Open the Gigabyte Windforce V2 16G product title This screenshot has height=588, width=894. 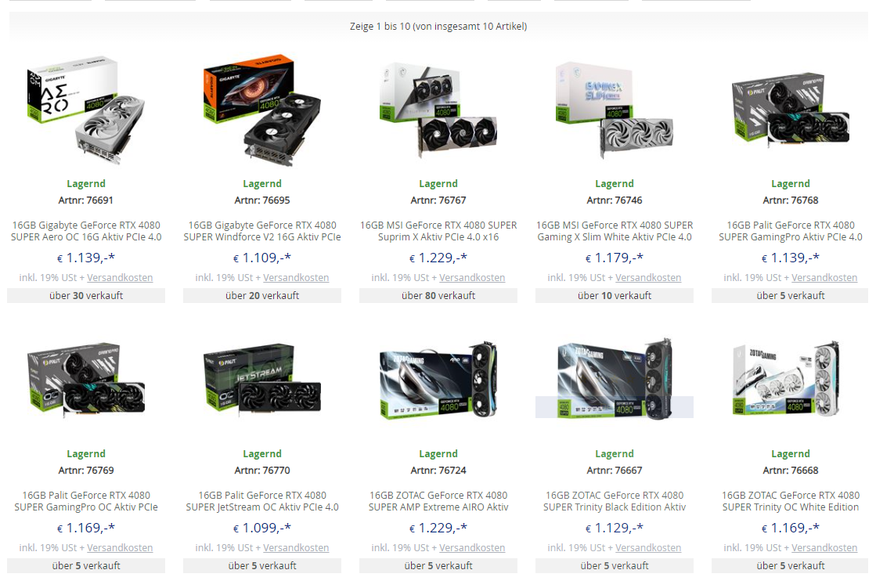pos(262,231)
